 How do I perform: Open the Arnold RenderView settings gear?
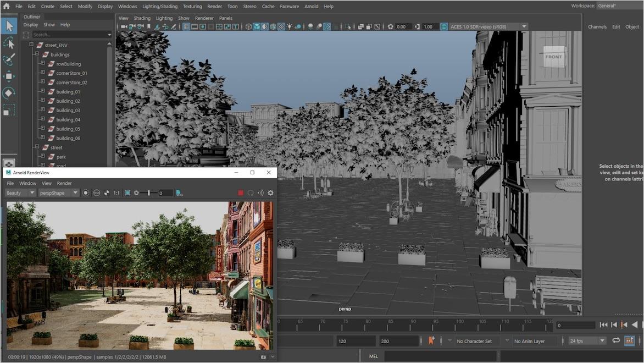(270, 193)
